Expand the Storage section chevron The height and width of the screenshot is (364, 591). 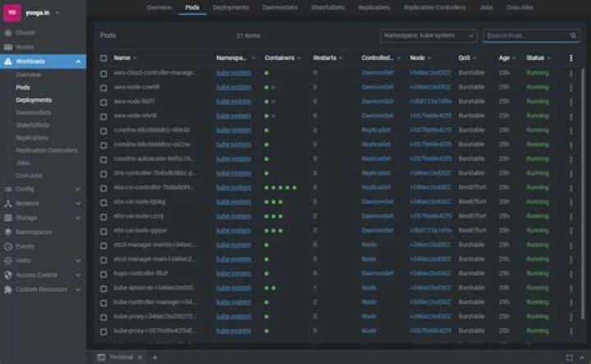78,218
